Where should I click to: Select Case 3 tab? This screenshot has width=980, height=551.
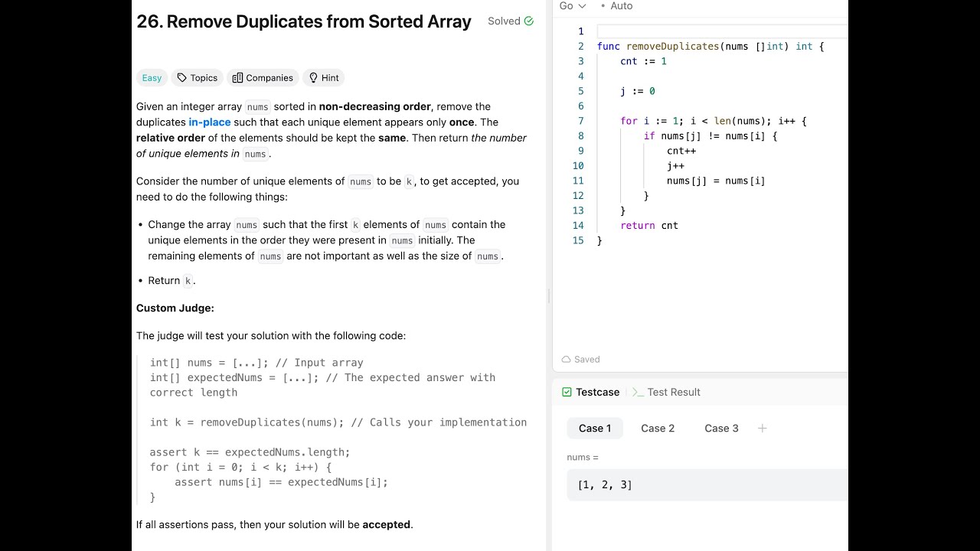(x=721, y=429)
